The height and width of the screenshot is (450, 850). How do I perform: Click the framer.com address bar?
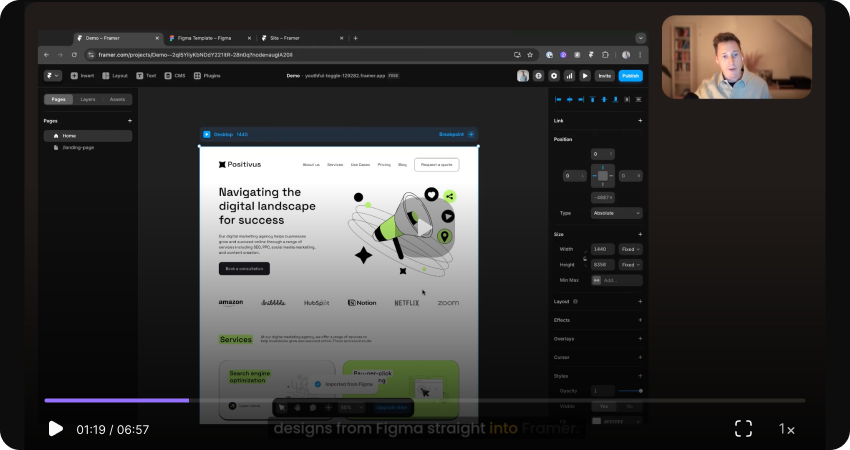coord(312,55)
